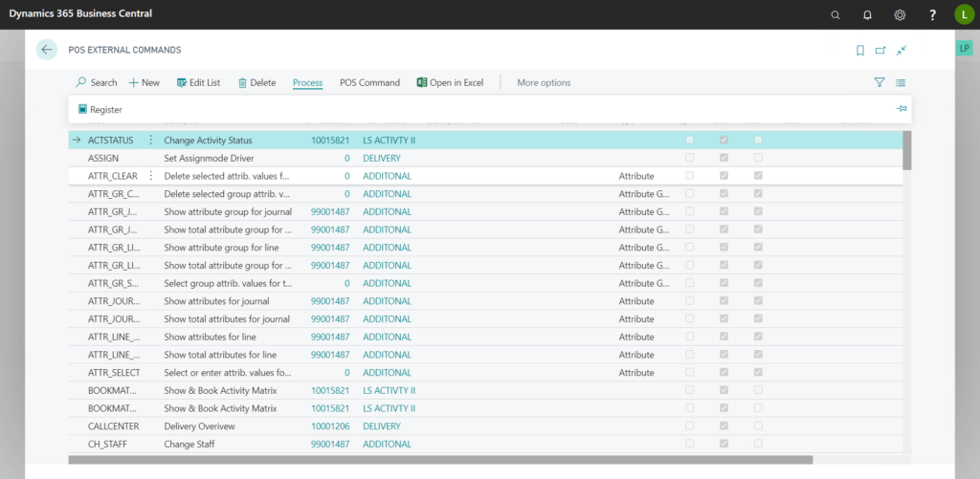Click the back arrow button
Screen dimensions: 980x479
(x=46, y=50)
